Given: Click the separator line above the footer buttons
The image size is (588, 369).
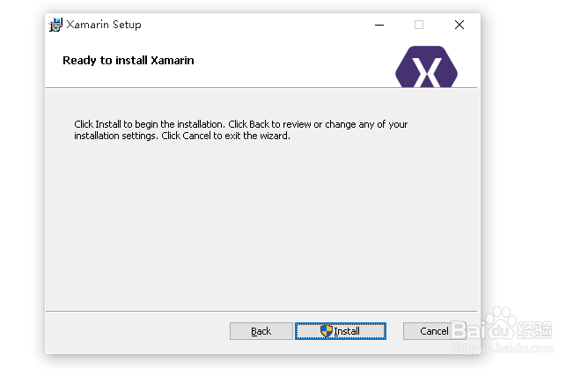Looking at the screenshot, I should [x=262, y=311].
